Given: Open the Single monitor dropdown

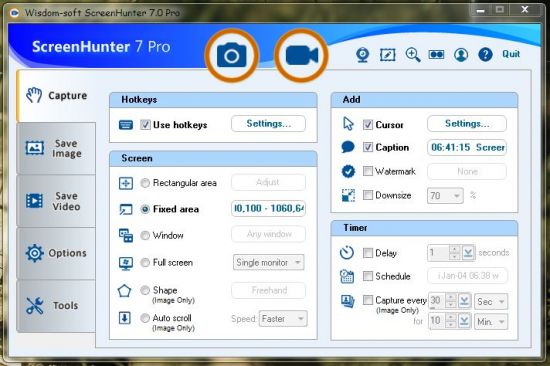Looking at the screenshot, I should (x=268, y=262).
